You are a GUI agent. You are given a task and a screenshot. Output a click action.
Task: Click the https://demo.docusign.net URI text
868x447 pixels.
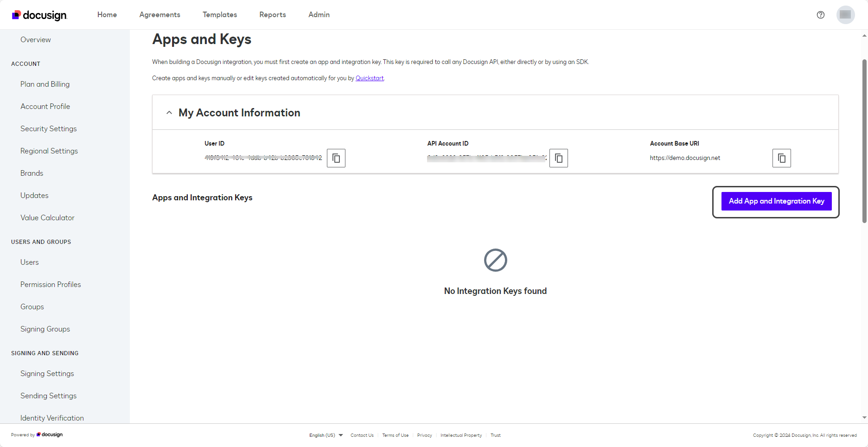tap(685, 158)
